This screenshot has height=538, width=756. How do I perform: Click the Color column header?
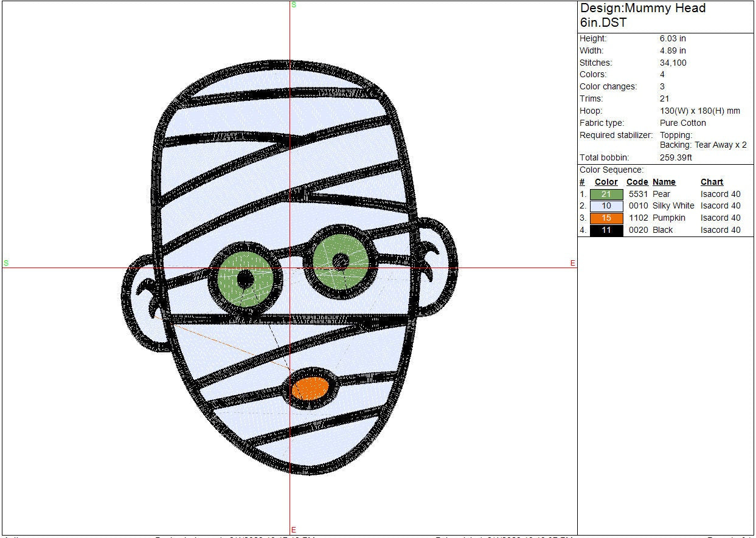point(606,182)
